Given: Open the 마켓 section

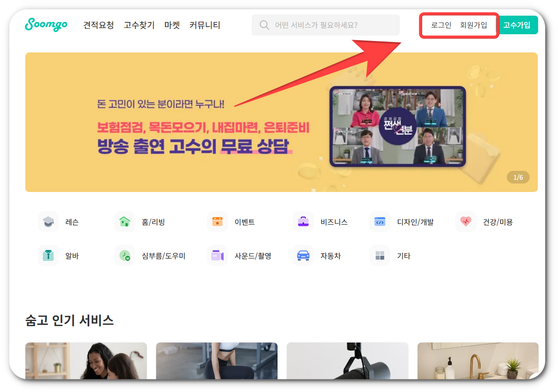Looking at the screenshot, I should coord(172,25).
